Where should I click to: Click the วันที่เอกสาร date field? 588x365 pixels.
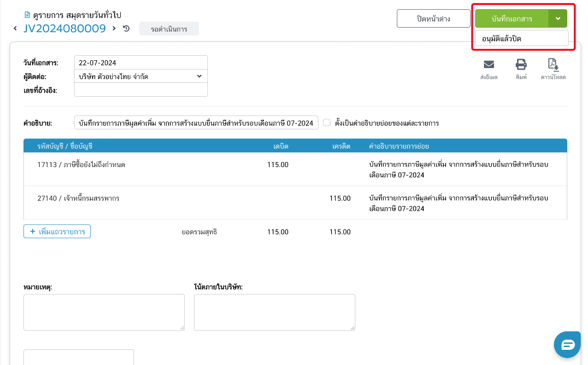click(x=140, y=63)
